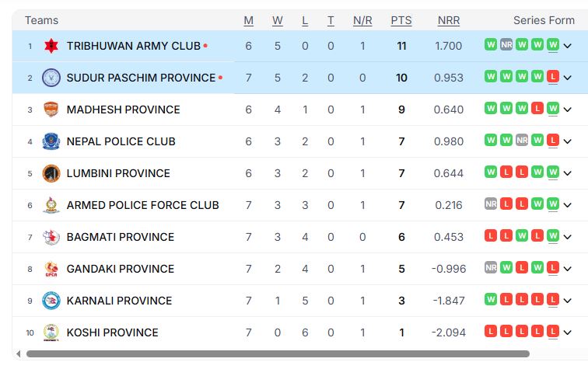Sort table by the NRR column header
This screenshot has height=369, width=588.
click(x=449, y=20)
